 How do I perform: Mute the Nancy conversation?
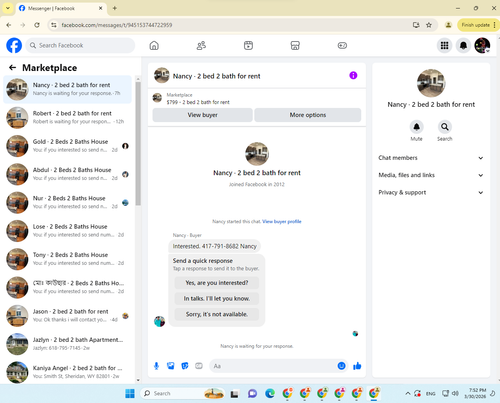pyautogui.click(x=416, y=127)
